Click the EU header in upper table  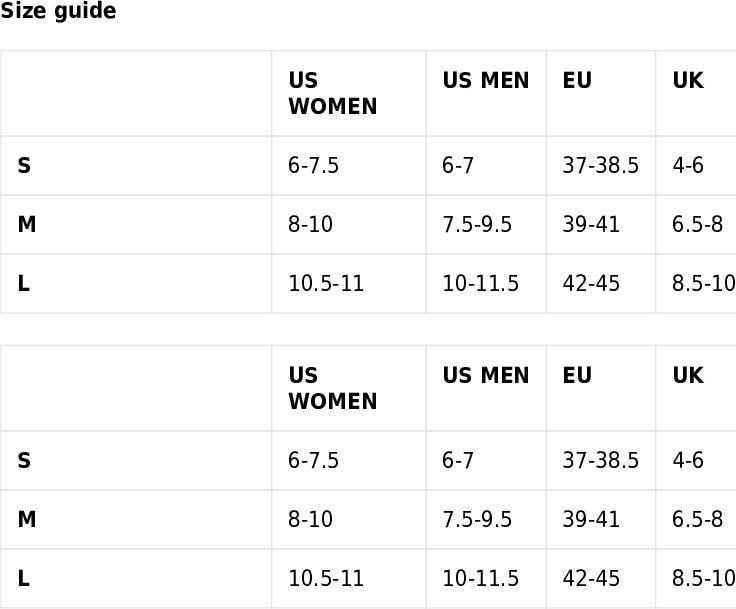click(x=577, y=81)
